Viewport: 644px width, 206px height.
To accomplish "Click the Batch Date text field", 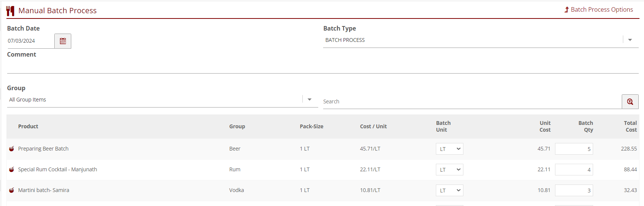I will (30, 41).
